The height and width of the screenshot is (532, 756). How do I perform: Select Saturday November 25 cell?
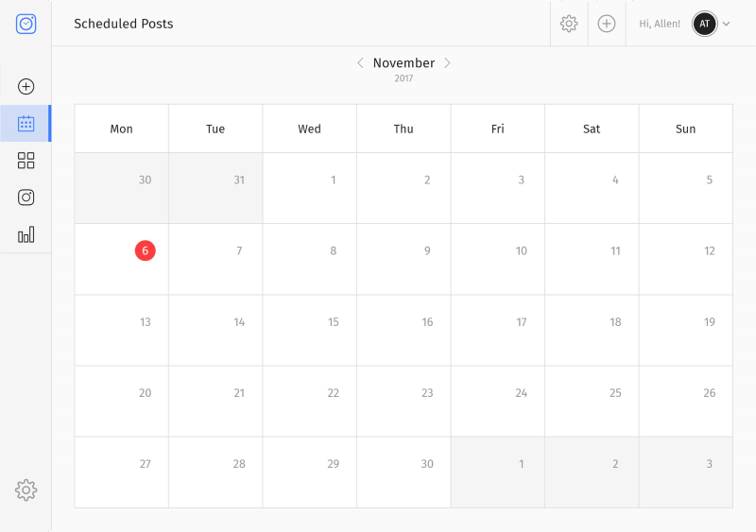tap(592, 401)
